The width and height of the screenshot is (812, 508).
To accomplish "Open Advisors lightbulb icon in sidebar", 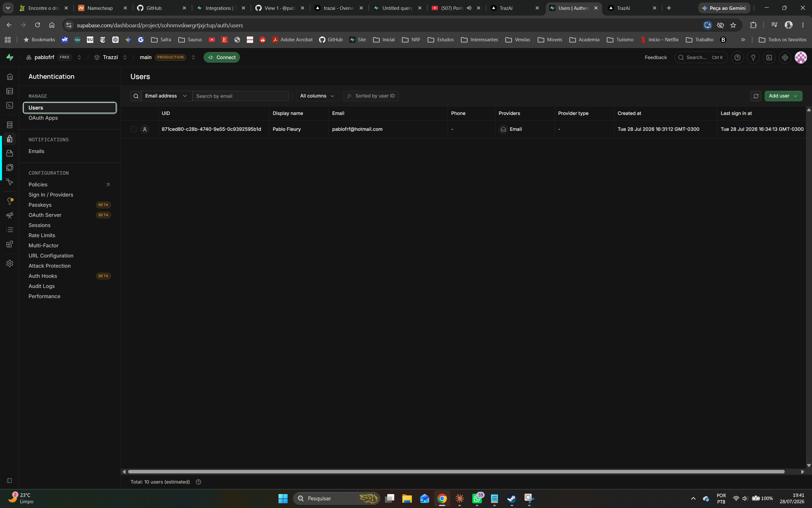I will (x=10, y=201).
